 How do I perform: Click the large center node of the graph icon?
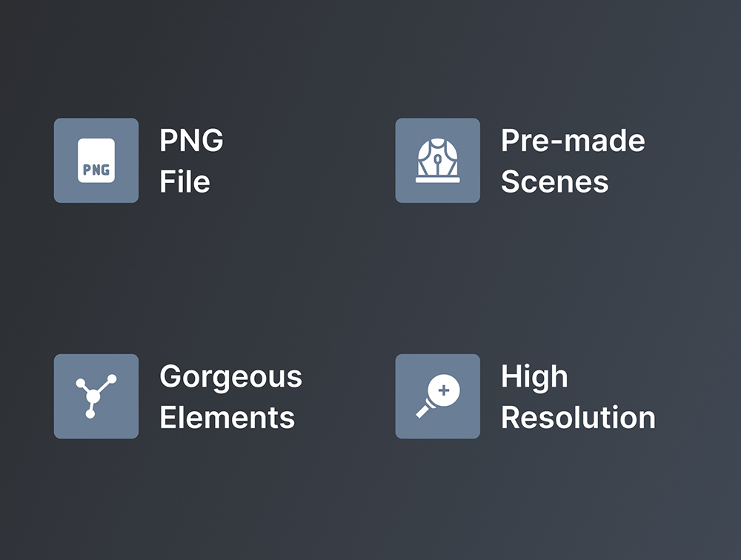[x=93, y=398]
